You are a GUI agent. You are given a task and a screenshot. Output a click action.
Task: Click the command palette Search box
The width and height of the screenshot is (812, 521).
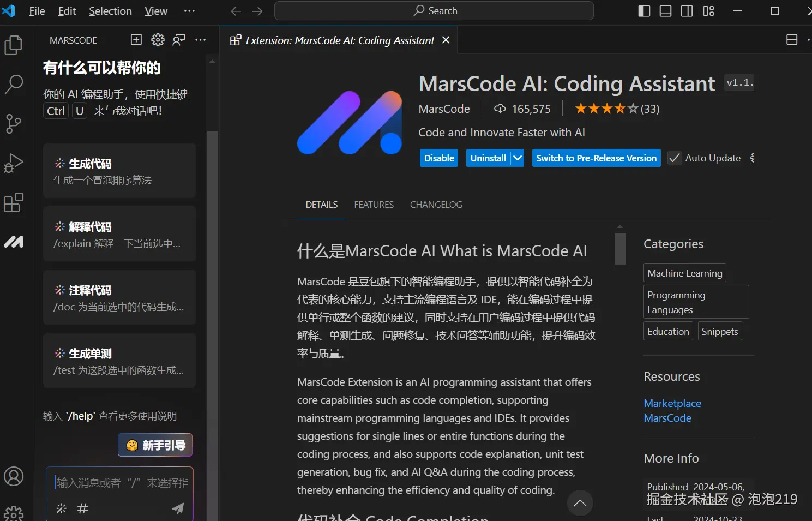click(434, 11)
